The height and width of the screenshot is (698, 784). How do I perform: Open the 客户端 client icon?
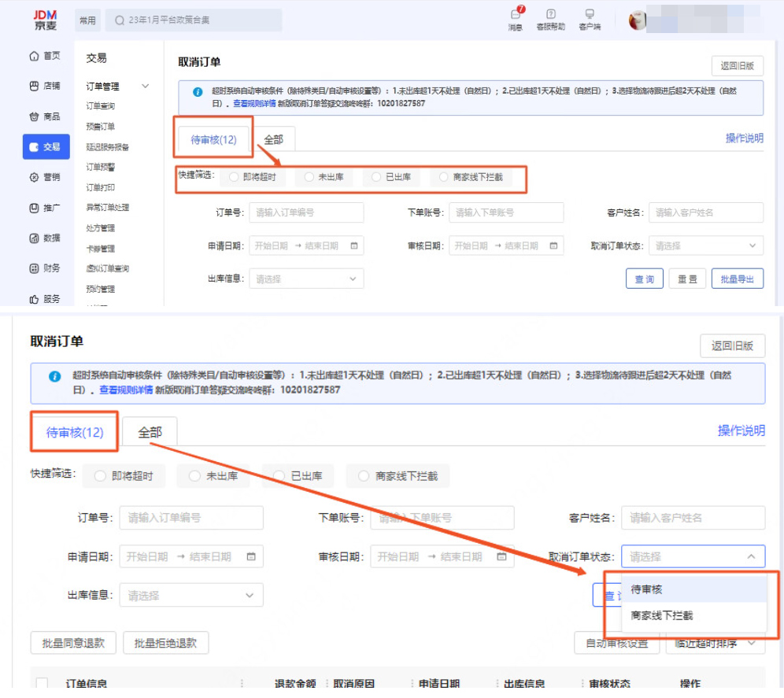[590, 19]
